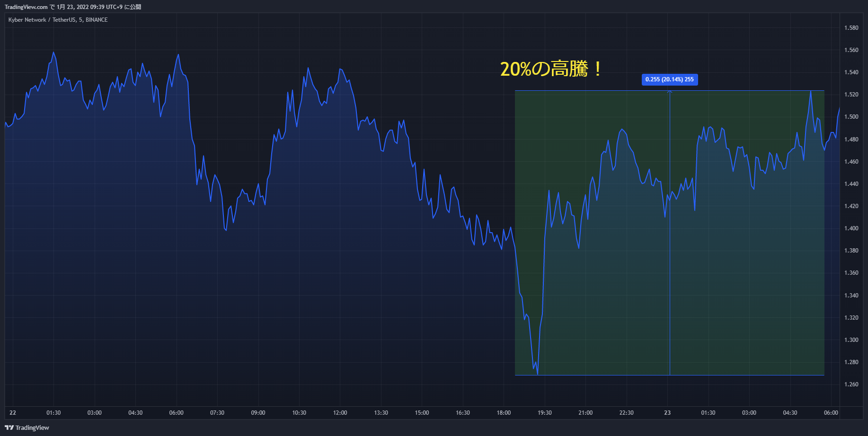
Task: Click the 1.520 price axis label
Action: tap(851, 95)
